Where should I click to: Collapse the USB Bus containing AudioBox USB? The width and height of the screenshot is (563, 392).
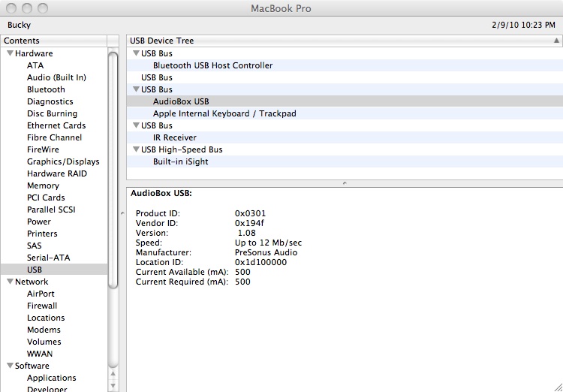click(x=136, y=89)
